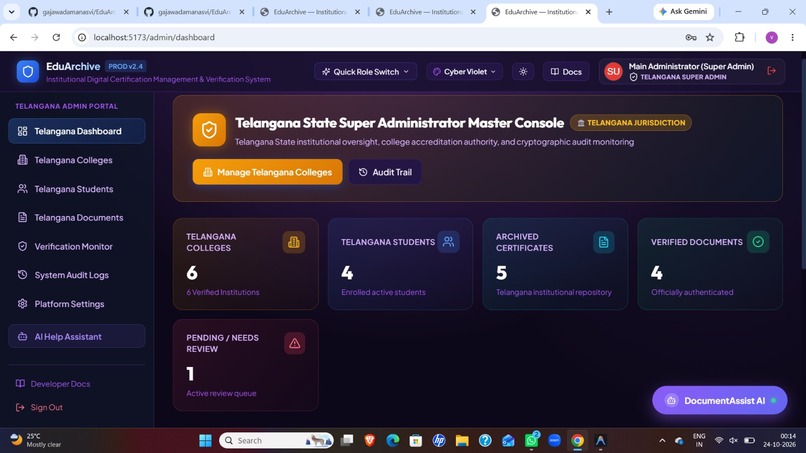Open File Explorer from taskbar
This screenshot has height=453, width=806.
click(462, 441)
